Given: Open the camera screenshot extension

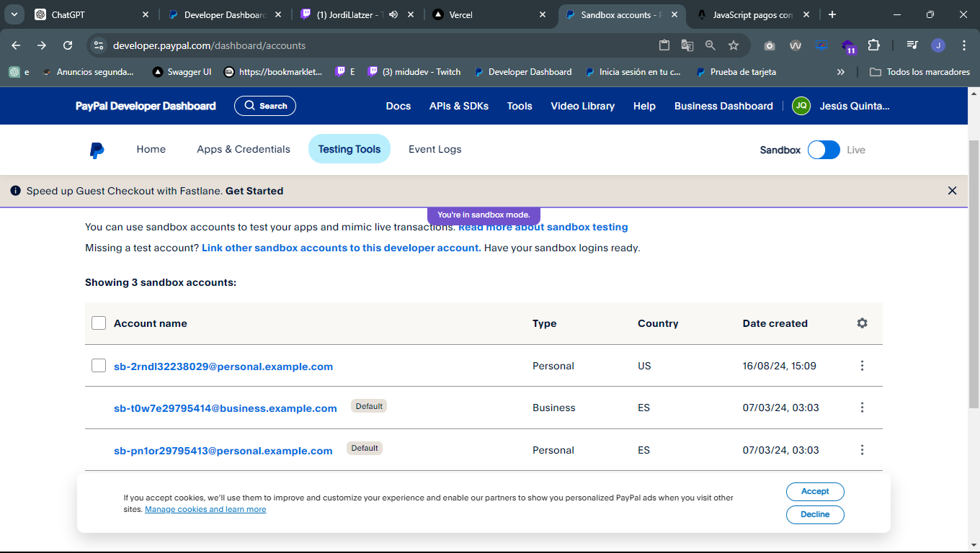Looking at the screenshot, I should click(770, 45).
